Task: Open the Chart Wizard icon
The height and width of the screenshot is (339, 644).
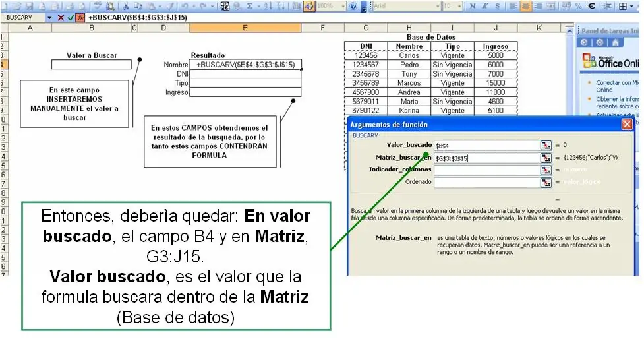Action: pyautogui.click(x=296, y=6)
